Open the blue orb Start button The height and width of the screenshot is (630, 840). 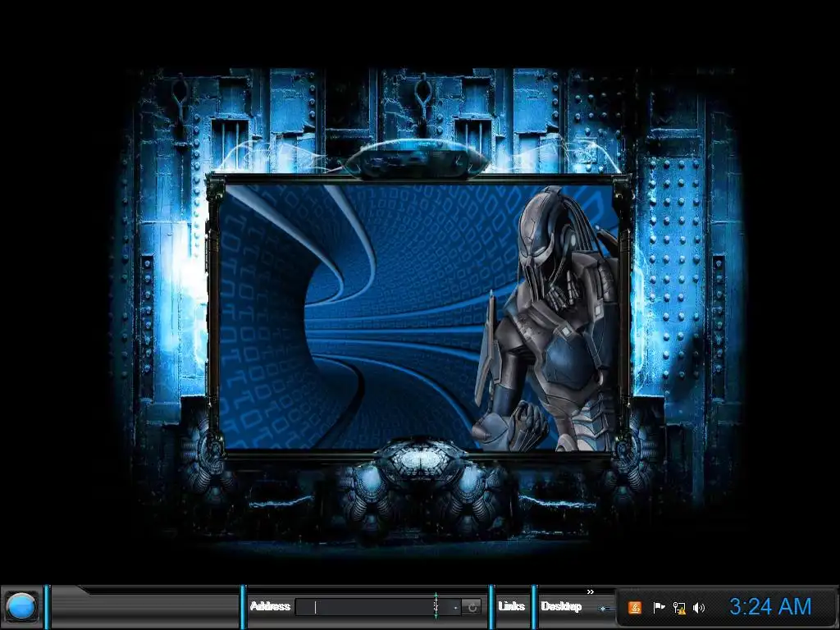(x=21, y=607)
